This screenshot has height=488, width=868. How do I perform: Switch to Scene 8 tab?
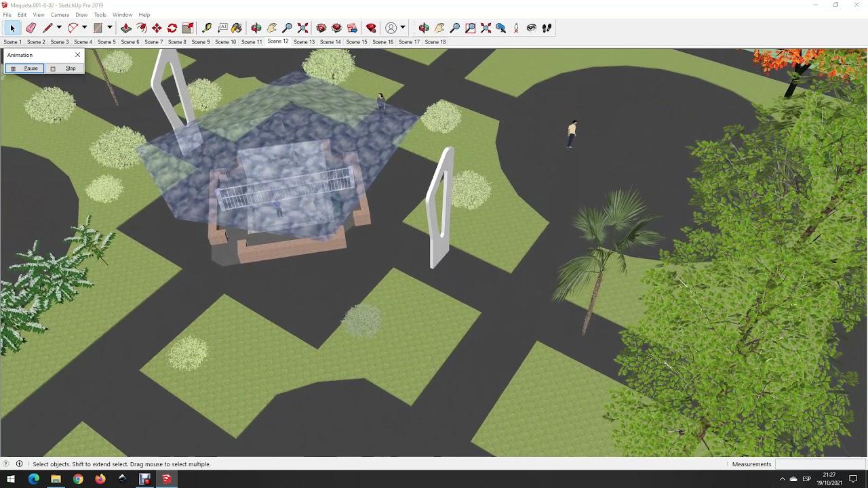[x=177, y=42]
